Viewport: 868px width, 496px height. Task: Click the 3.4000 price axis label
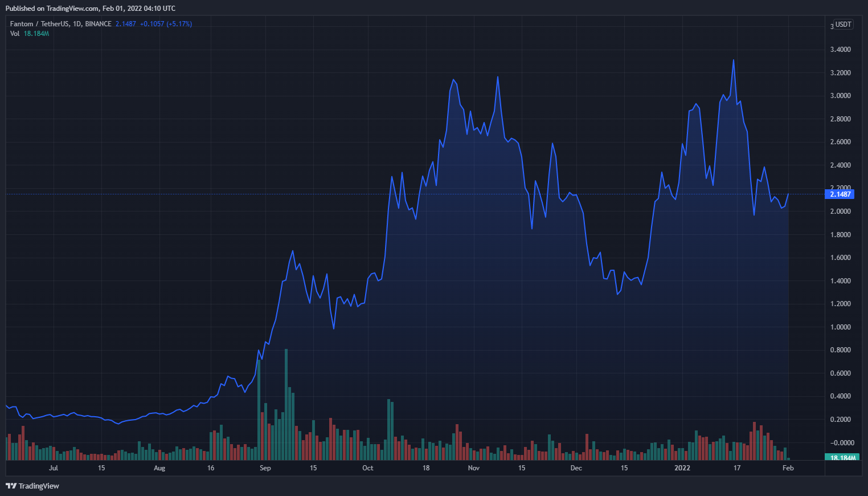point(841,50)
